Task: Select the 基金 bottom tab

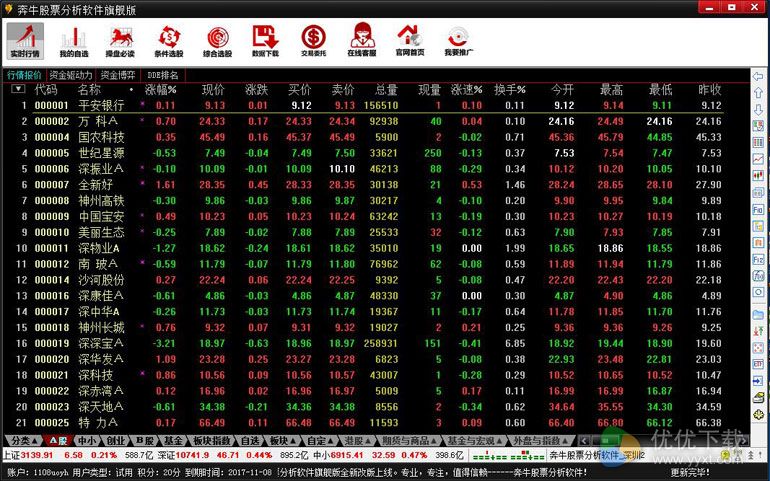Action: [x=173, y=441]
